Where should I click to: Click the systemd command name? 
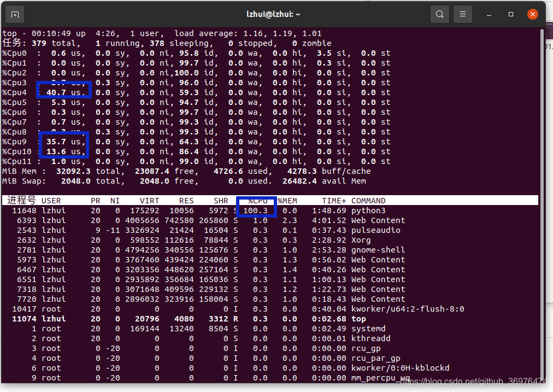[368, 329]
